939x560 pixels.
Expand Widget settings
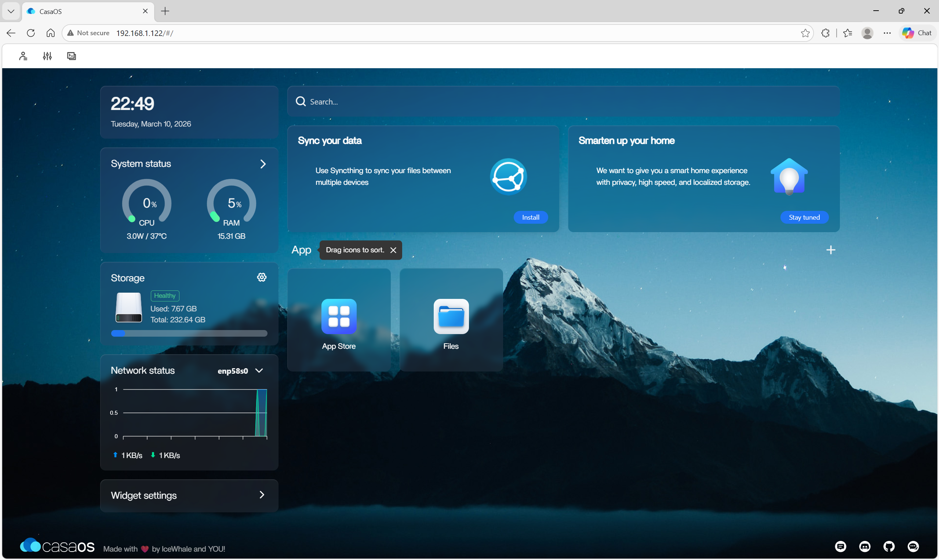click(262, 495)
